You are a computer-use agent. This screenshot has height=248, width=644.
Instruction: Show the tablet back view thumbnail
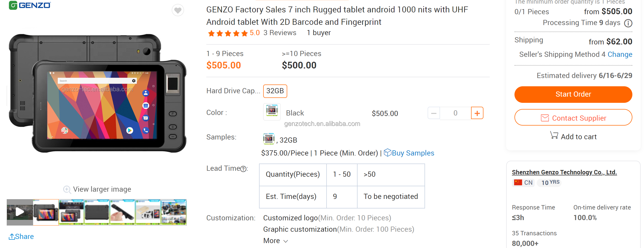[97, 212]
